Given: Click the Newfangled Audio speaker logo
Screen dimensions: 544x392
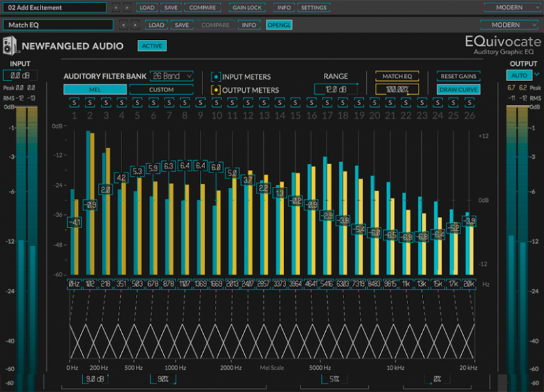Looking at the screenshot, I should [12, 46].
